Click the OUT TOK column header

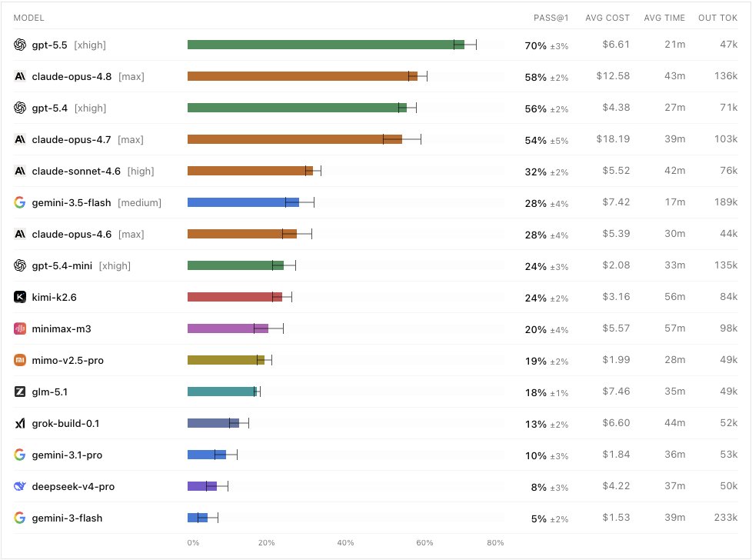coord(717,18)
